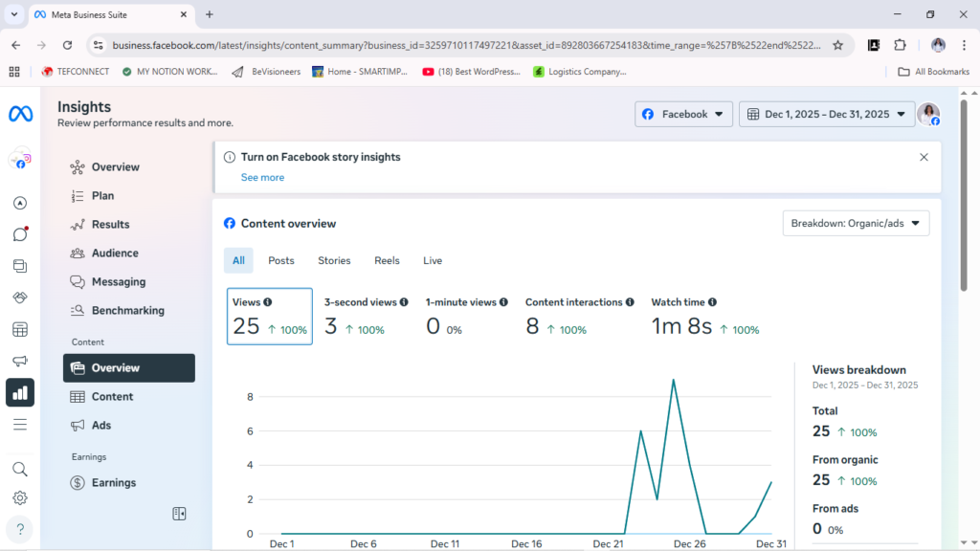
Task: Open the hamburger All tools menu
Action: [x=20, y=424]
